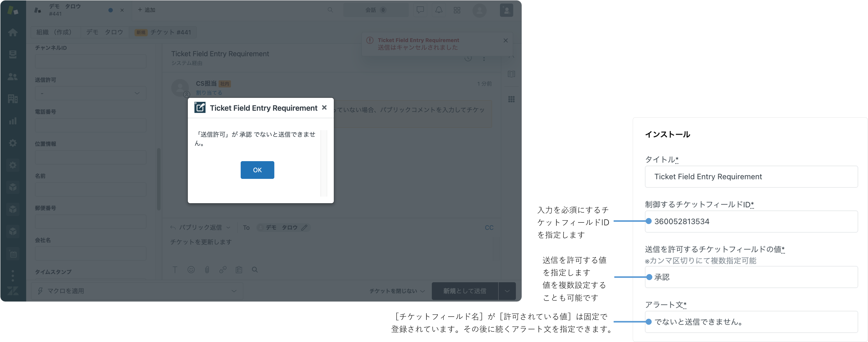Click the 郵便番号 input field
The image size is (868, 342).
click(90, 221)
